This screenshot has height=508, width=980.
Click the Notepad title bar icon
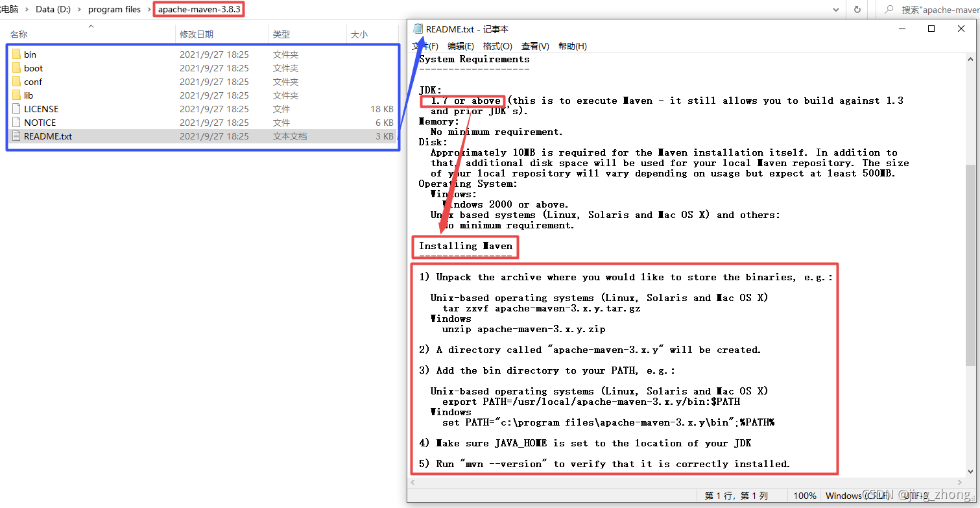pyautogui.click(x=418, y=29)
